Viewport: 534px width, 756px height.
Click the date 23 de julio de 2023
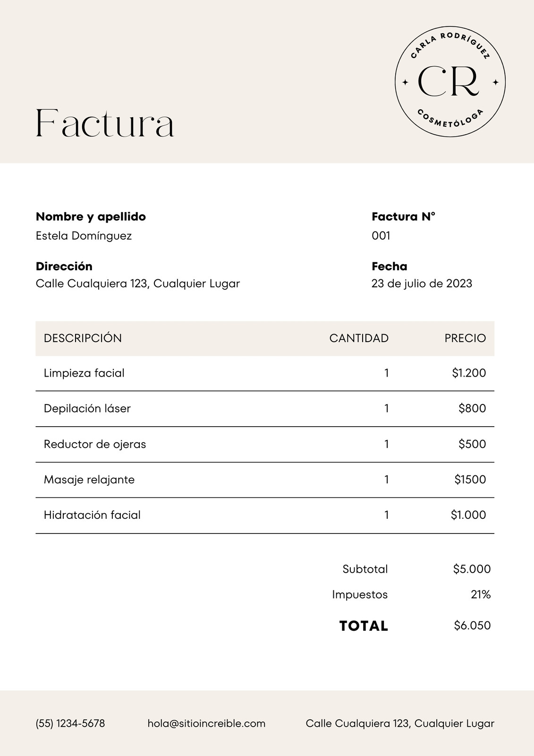tap(422, 283)
